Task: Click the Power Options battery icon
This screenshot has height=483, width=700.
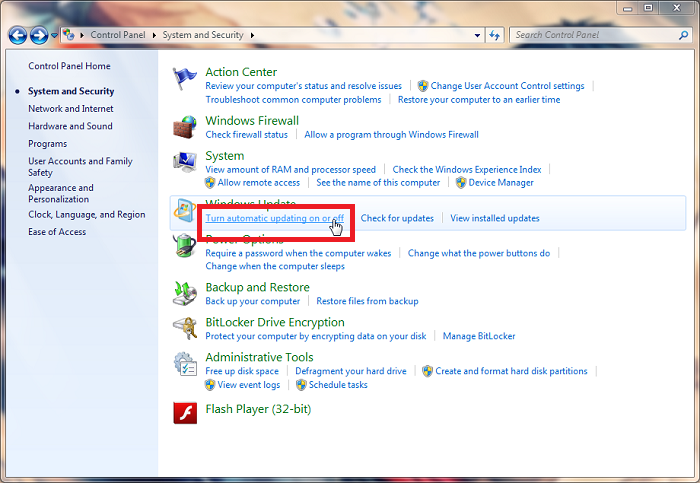Action: click(x=185, y=246)
